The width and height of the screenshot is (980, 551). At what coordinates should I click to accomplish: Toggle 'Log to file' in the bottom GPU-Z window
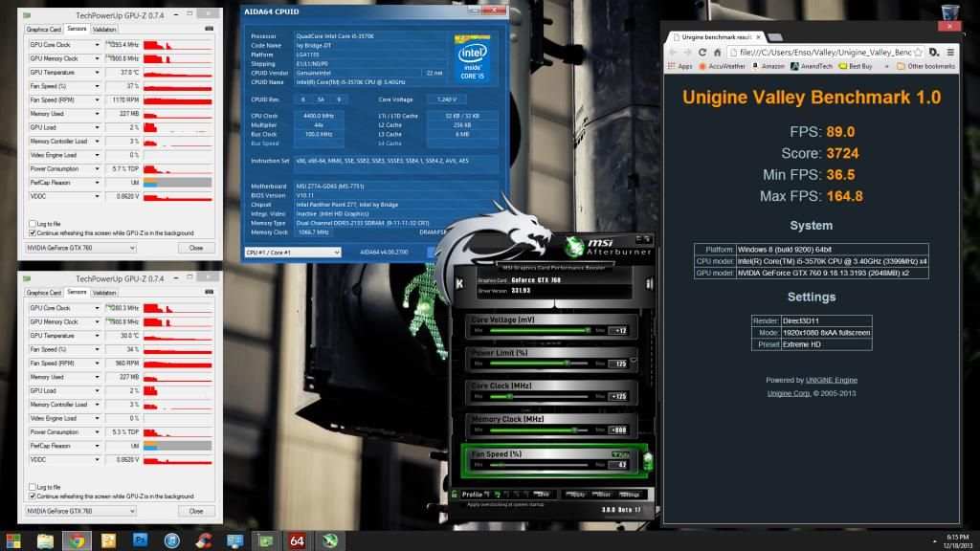pyautogui.click(x=33, y=487)
